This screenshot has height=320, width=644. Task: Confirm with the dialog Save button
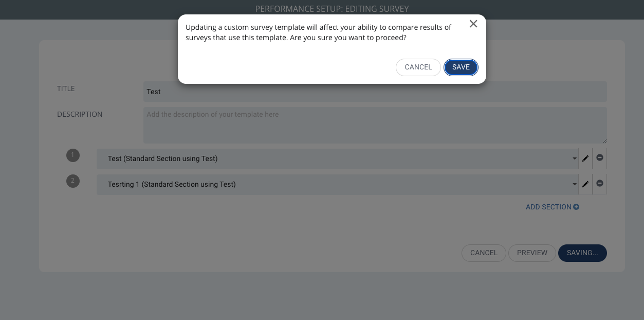461,67
